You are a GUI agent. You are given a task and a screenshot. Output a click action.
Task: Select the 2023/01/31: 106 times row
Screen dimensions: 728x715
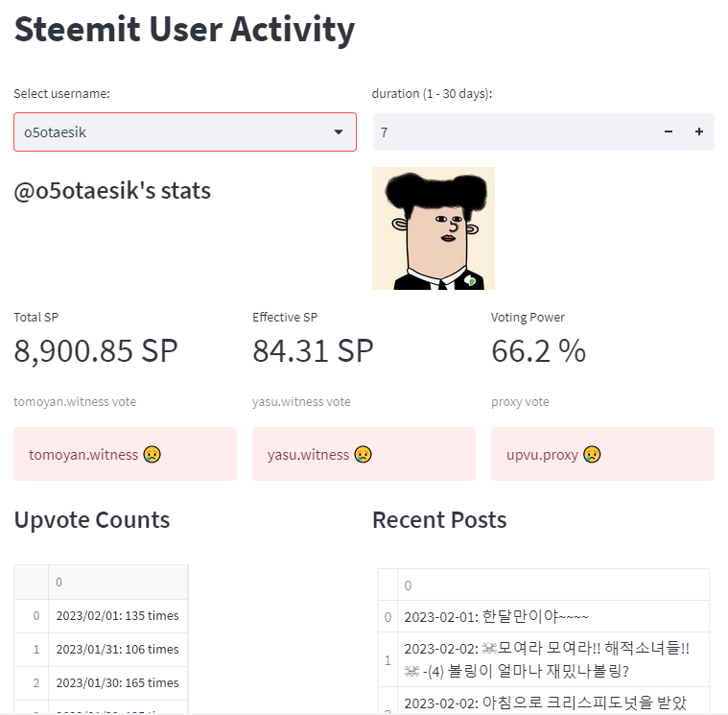tap(117, 650)
